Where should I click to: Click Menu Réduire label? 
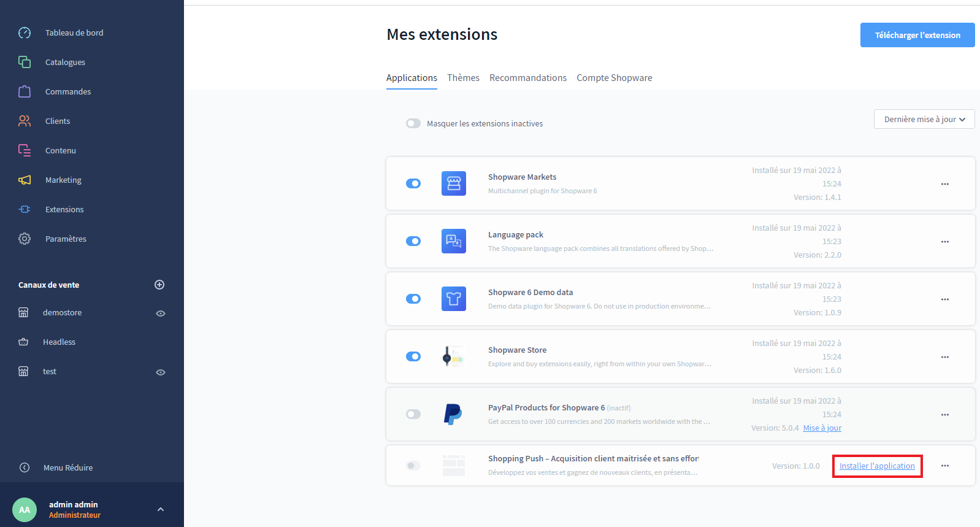(68, 467)
